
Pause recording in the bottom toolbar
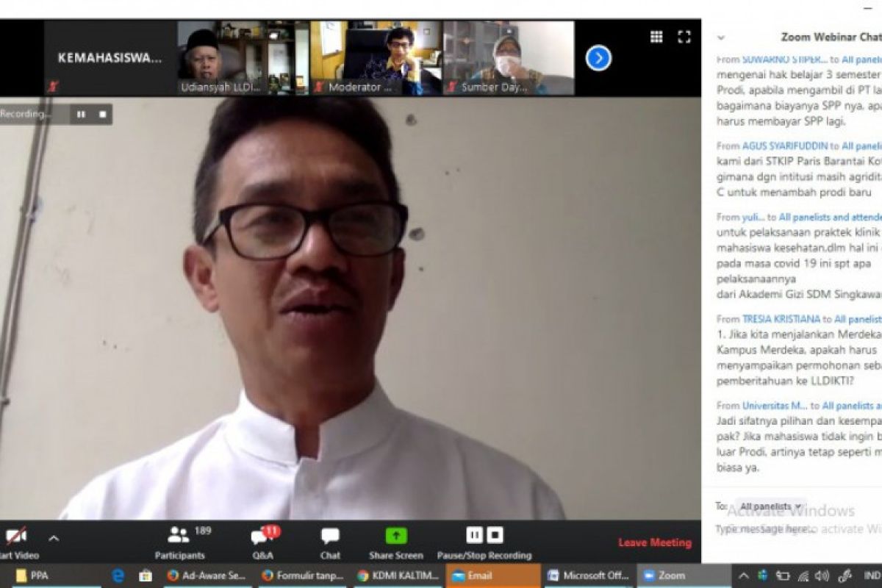(x=474, y=535)
